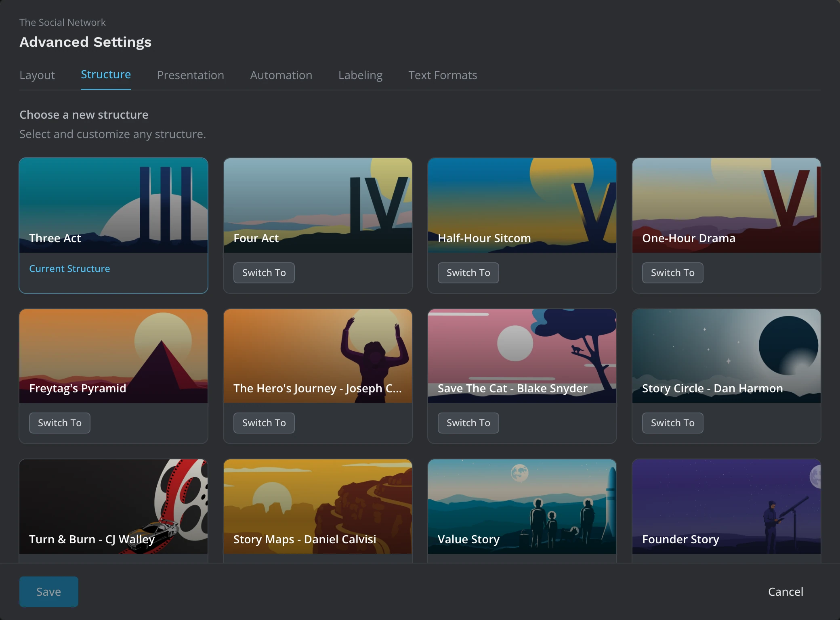Click Switch To under Half-Hour Sitcom

(468, 273)
